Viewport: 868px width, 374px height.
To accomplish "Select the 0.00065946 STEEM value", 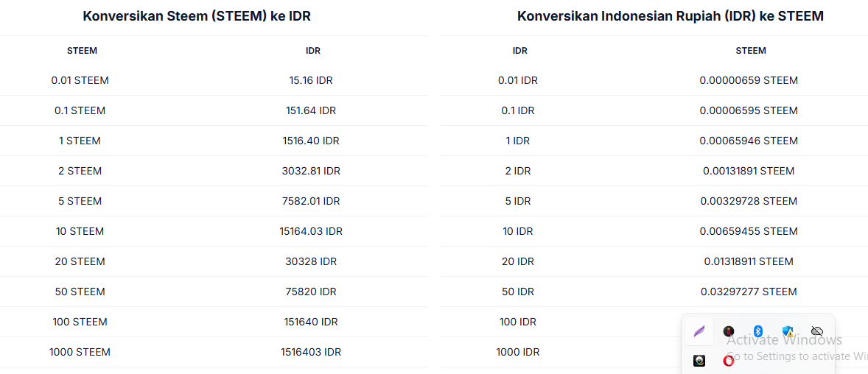I will tap(749, 141).
